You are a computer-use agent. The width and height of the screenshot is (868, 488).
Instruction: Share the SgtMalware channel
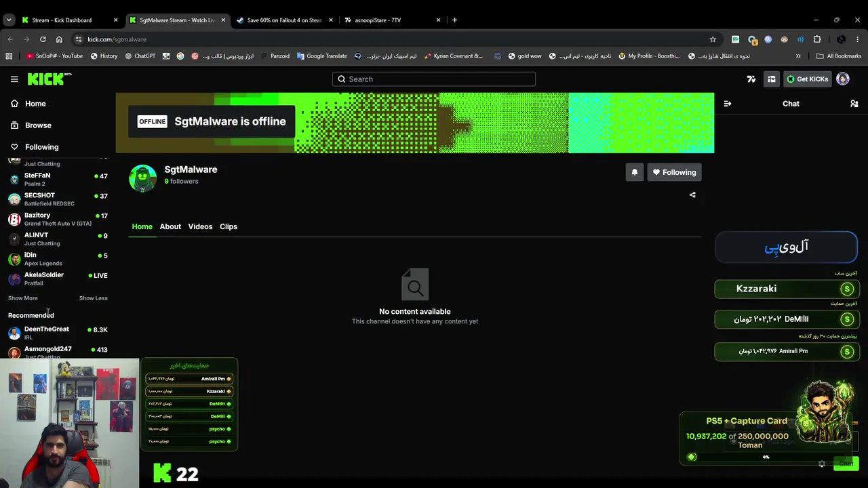(692, 195)
